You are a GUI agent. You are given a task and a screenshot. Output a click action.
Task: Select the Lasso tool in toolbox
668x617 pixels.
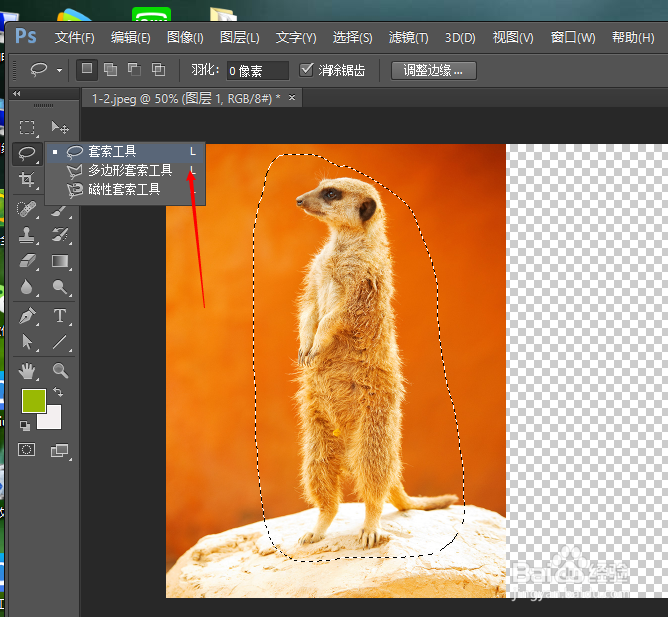(27, 153)
